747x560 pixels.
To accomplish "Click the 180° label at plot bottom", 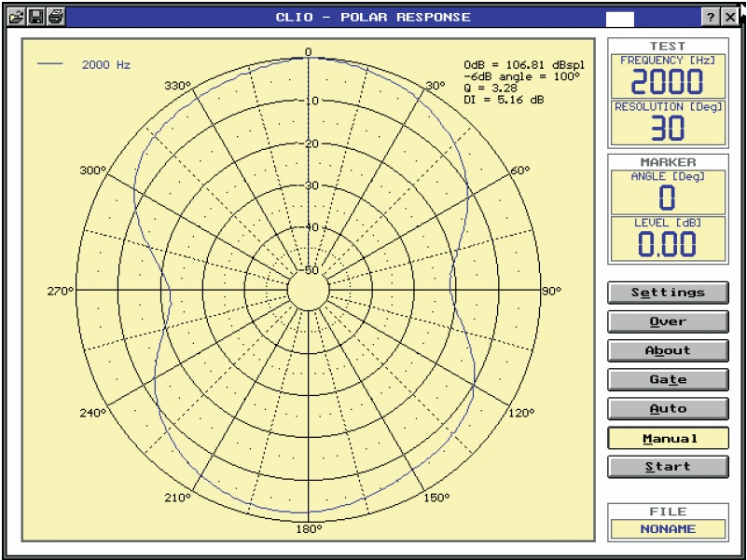I will (309, 529).
